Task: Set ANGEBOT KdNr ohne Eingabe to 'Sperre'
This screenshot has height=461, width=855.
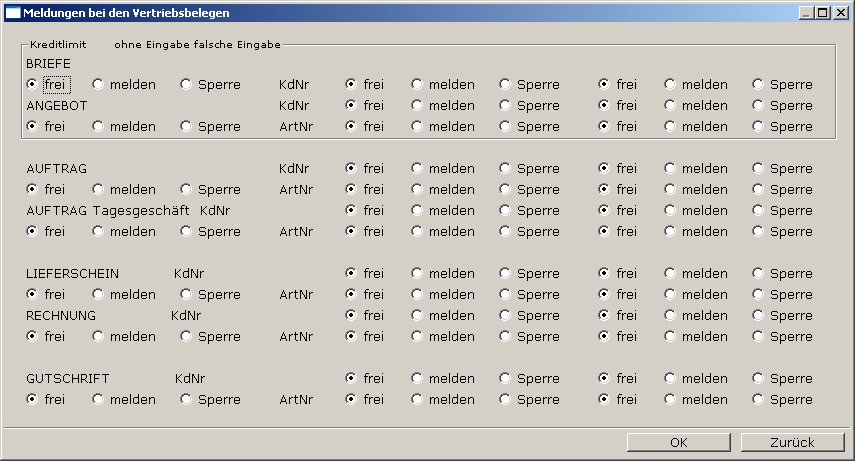Action: coord(505,106)
